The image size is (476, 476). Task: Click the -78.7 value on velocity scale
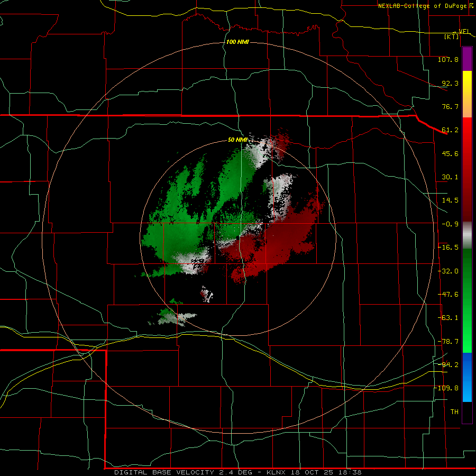pos(448,342)
